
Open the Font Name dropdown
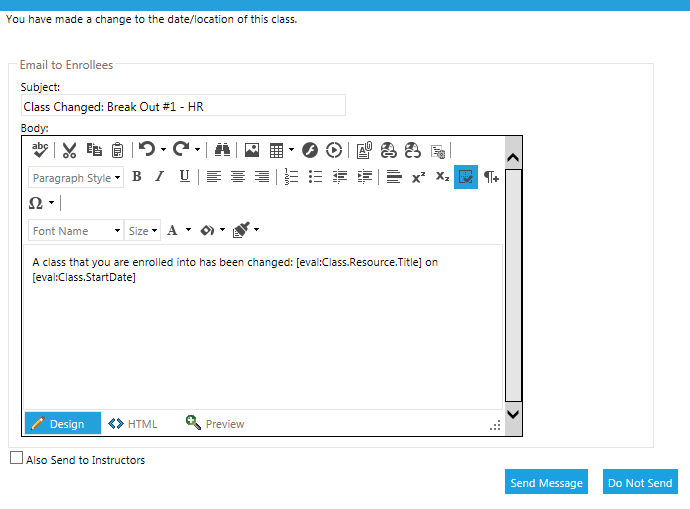pyautogui.click(x=76, y=231)
